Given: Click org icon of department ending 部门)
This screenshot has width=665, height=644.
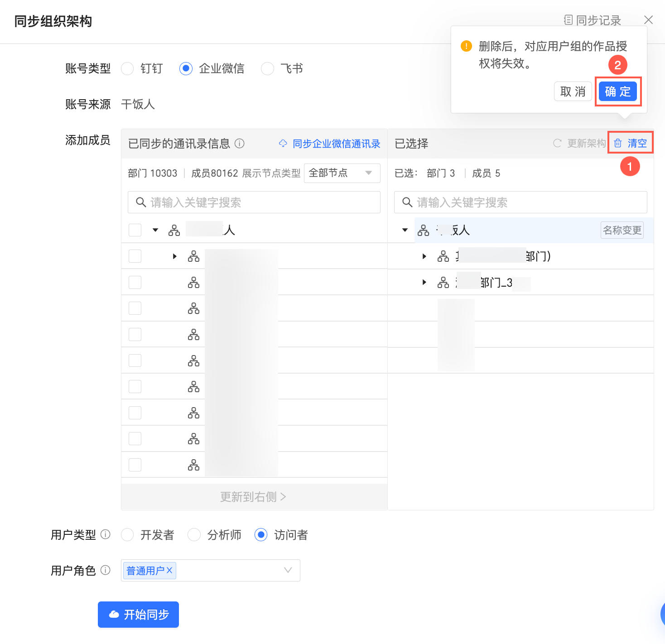Looking at the screenshot, I should [443, 256].
